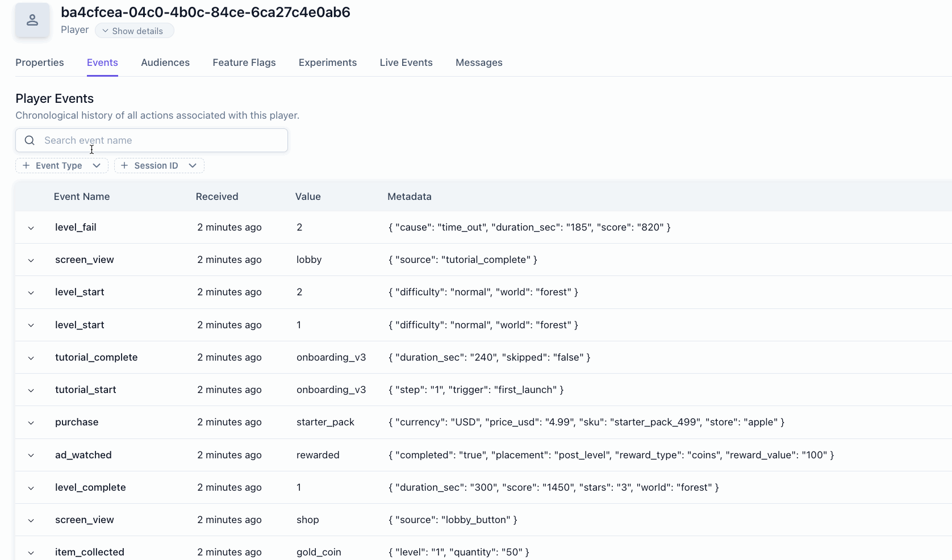Open the Session ID filter dropdown

coord(160,165)
